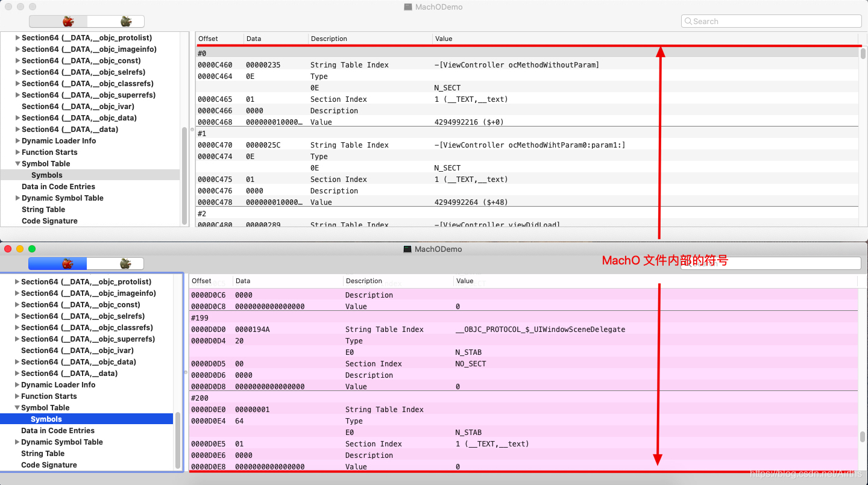Select __objc_ivar section in top window
Image resolution: width=868 pixels, height=485 pixels.
[78, 107]
